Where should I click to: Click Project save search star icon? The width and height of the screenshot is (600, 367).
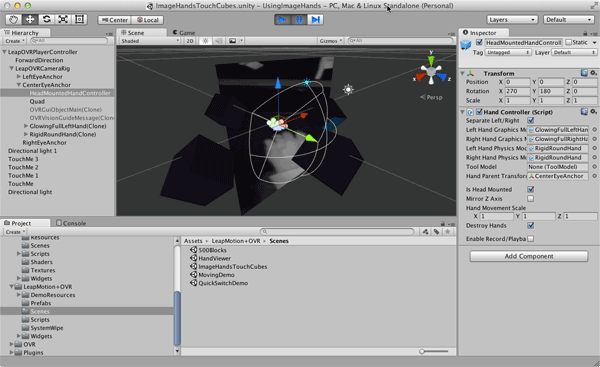pyautogui.click(x=447, y=232)
